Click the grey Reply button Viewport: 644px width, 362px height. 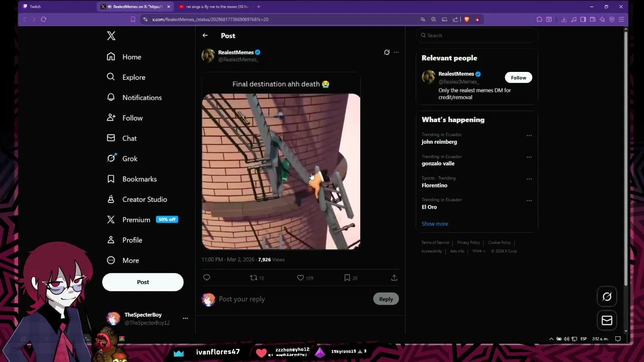(x=386, y=299)
